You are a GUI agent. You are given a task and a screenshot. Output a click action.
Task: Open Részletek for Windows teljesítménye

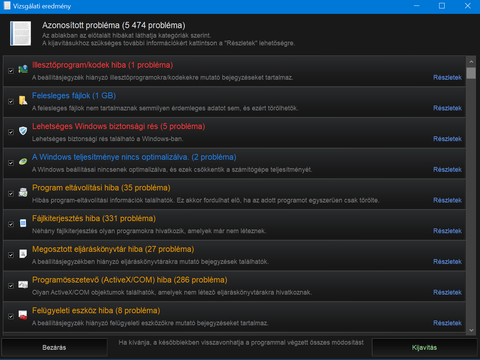(x=447, y=169)
